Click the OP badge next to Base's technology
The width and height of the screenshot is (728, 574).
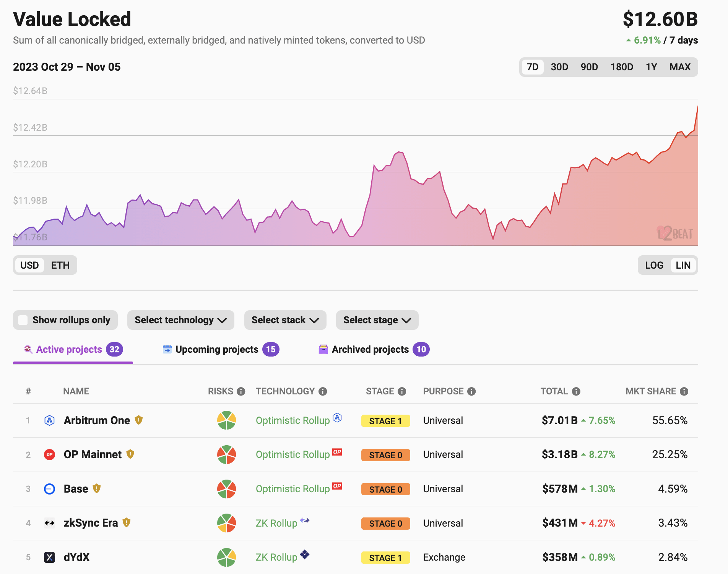336,486
